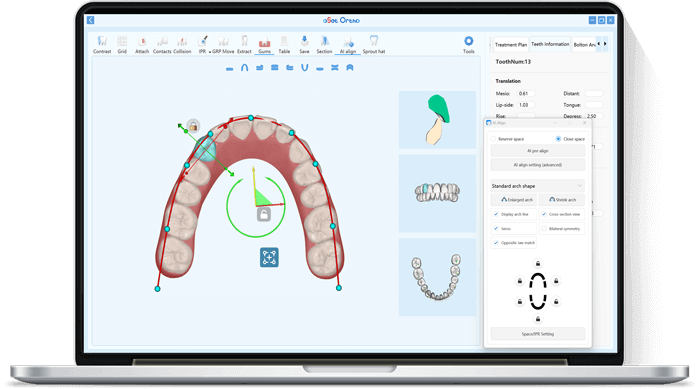Click the AI pre align button
699x389 pixels.
point(538,151)
